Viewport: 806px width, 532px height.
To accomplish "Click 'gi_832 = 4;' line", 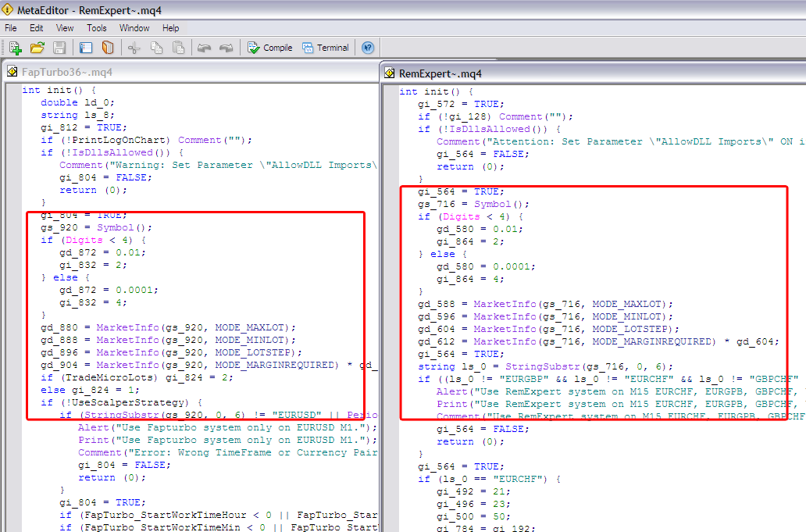I will point(93,302).
